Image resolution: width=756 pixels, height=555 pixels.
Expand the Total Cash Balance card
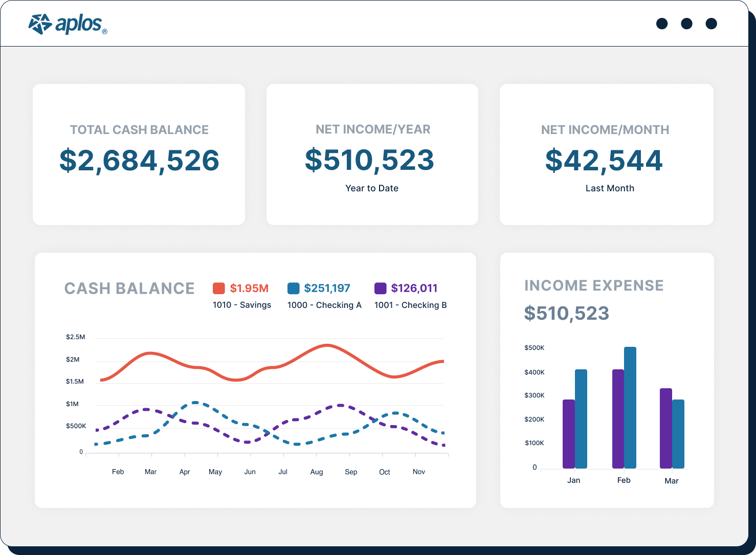[139, 153]
